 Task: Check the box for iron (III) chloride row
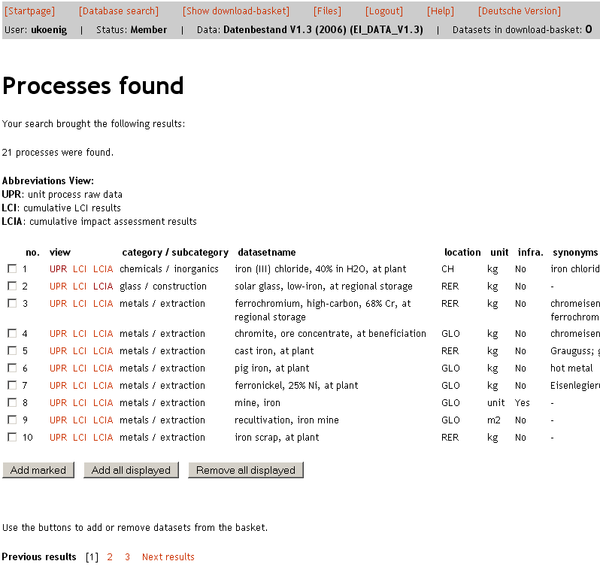pos(12,269)
